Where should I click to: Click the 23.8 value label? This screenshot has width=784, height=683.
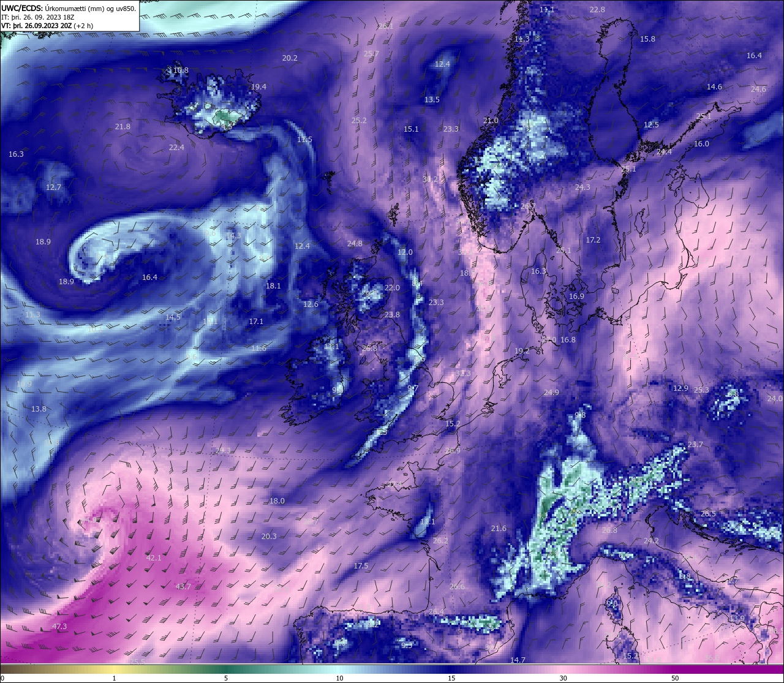[392, 314]
